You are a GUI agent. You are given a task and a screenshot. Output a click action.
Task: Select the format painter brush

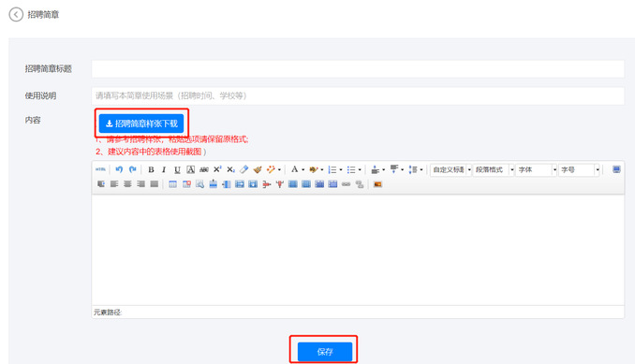[258, 169]
